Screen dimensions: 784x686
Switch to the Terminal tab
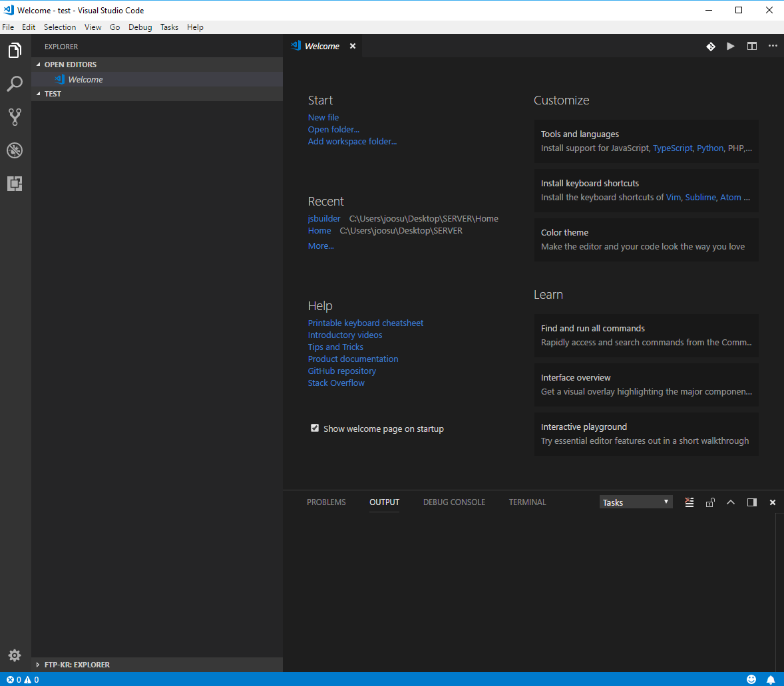coord(527,502)
